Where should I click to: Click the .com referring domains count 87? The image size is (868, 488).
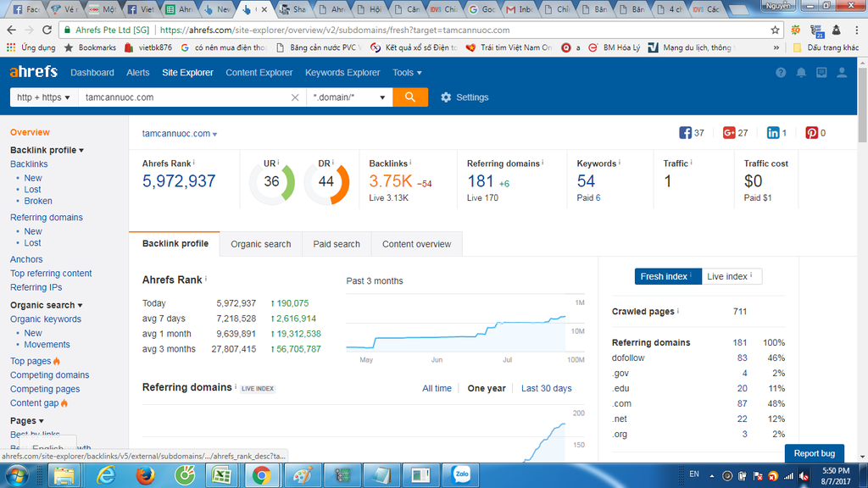point(742,403)
